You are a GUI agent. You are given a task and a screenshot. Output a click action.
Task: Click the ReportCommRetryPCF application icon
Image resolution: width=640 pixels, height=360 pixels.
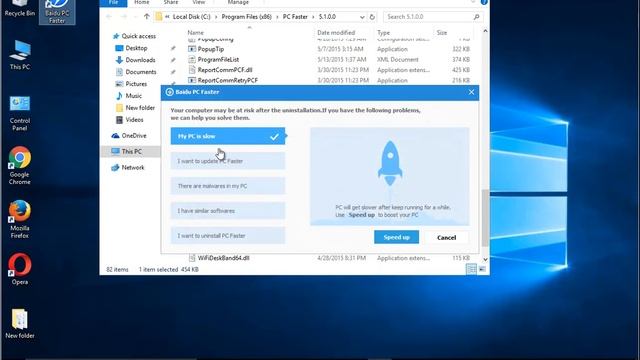pos(192,80)
